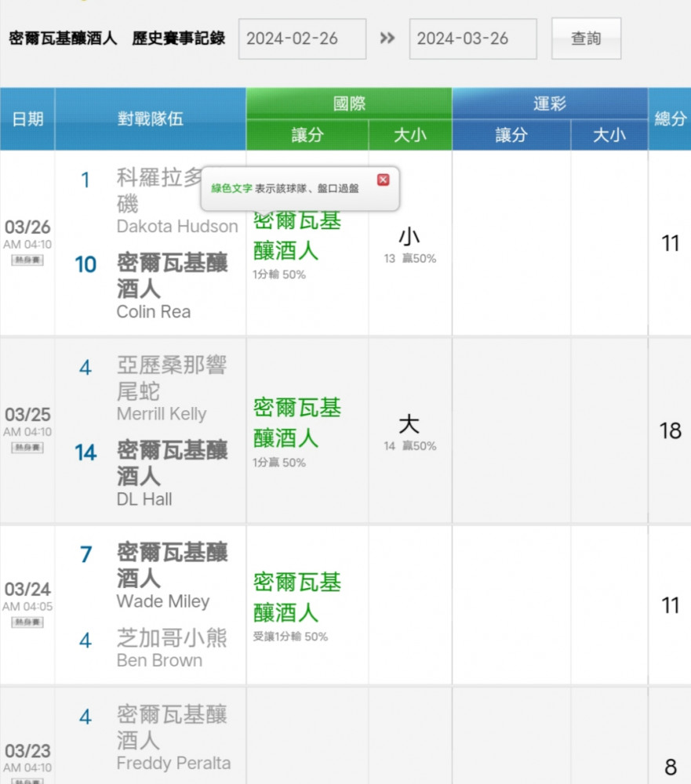This screenshot has width=691, height=784.
Task: Click pitcher name Ben Brown
Action: [160, 660]
